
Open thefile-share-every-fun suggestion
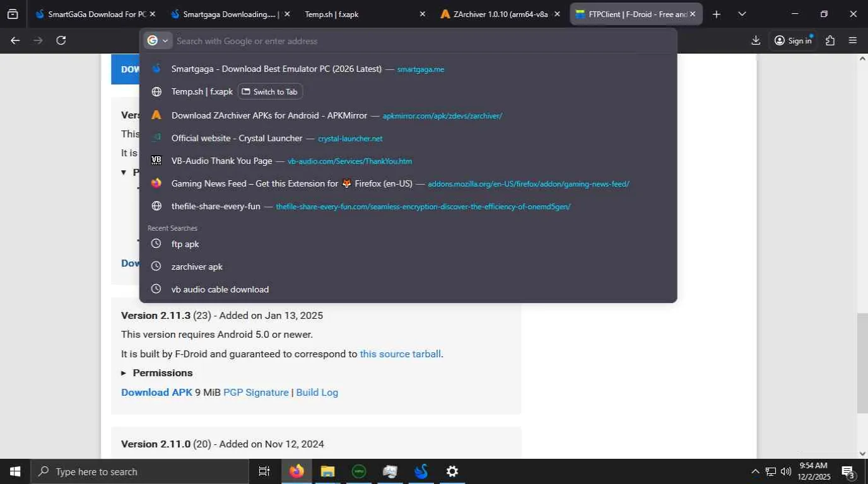click(408, 206)
